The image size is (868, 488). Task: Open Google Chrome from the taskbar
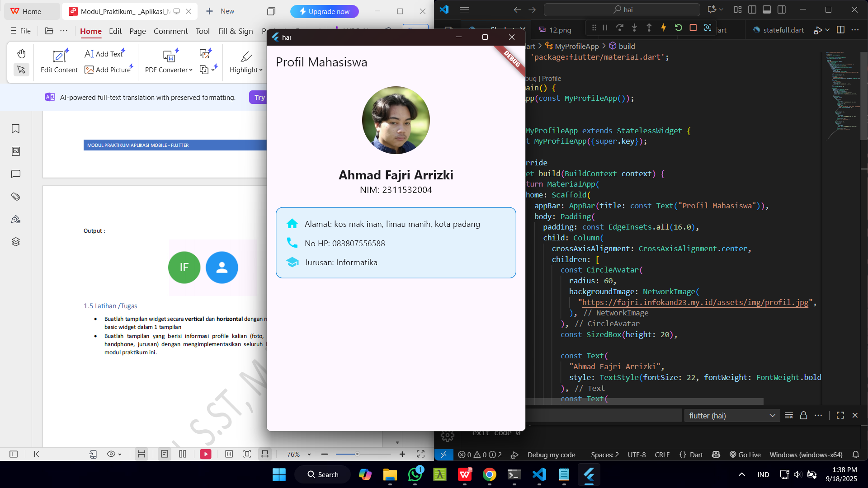[489, 474]
